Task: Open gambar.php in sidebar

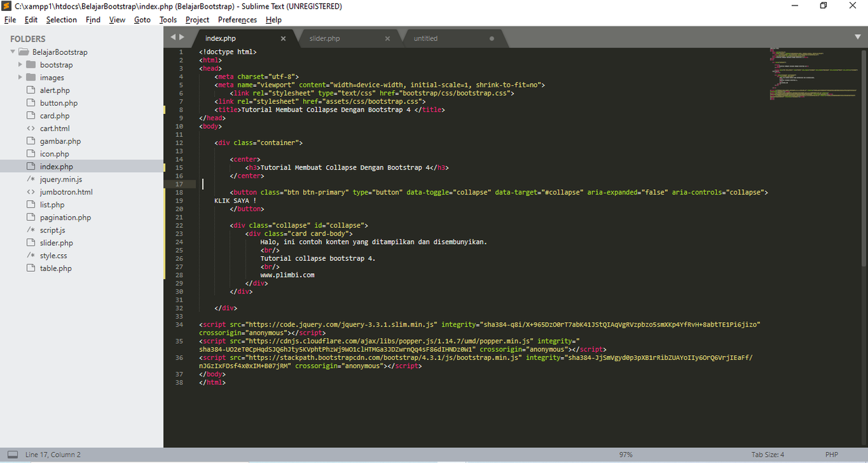Action: (x=60, y=141)
